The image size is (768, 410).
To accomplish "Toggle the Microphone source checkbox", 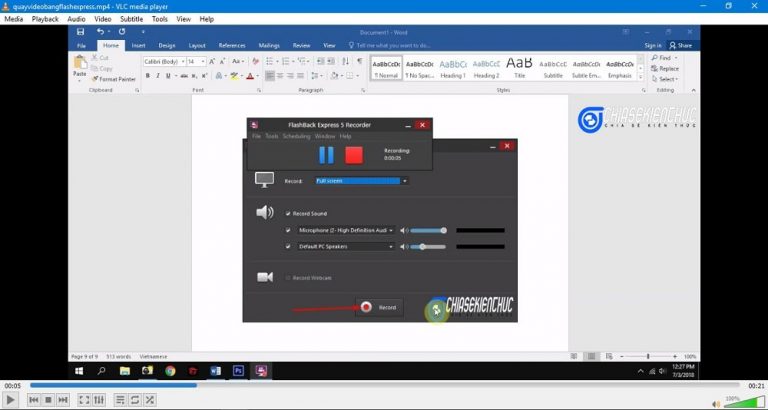I will [288, 230].
